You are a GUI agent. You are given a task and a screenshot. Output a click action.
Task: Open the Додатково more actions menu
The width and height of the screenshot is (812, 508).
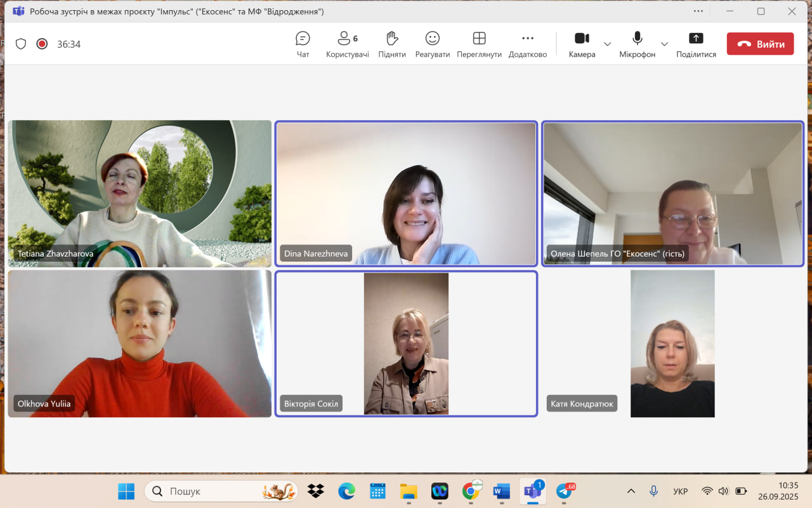pyautogui.click(x=527, y=44)
